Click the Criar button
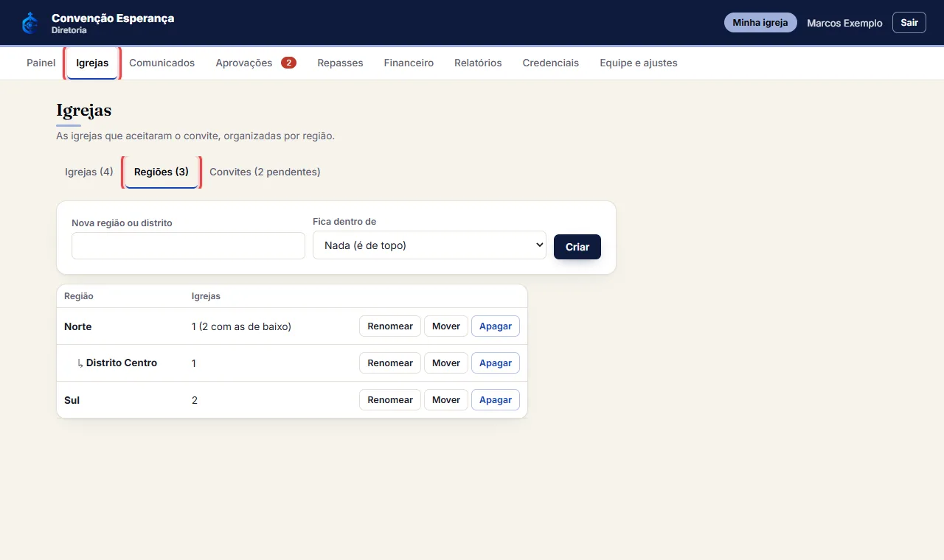Screen dimensions: 944x560 pos(577,247)
